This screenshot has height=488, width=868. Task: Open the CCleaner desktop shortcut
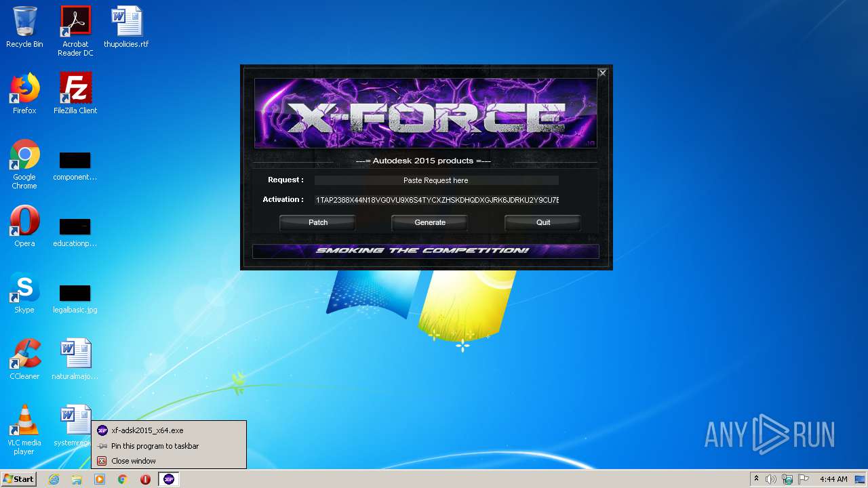coord(24,359)
